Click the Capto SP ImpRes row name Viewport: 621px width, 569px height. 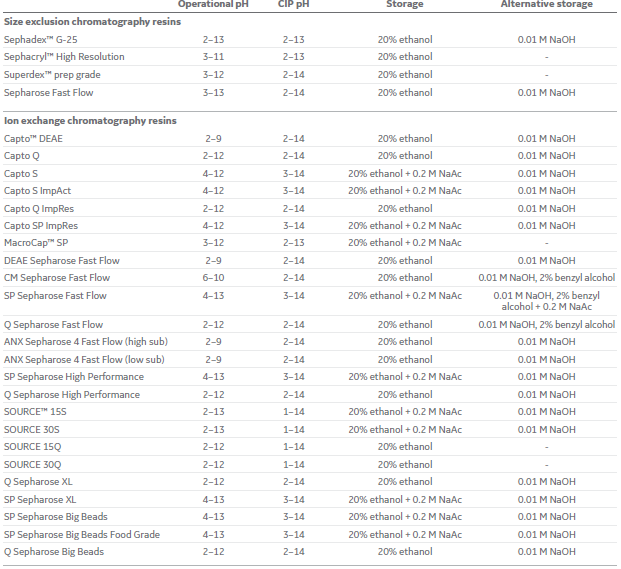tap(41, 226)
